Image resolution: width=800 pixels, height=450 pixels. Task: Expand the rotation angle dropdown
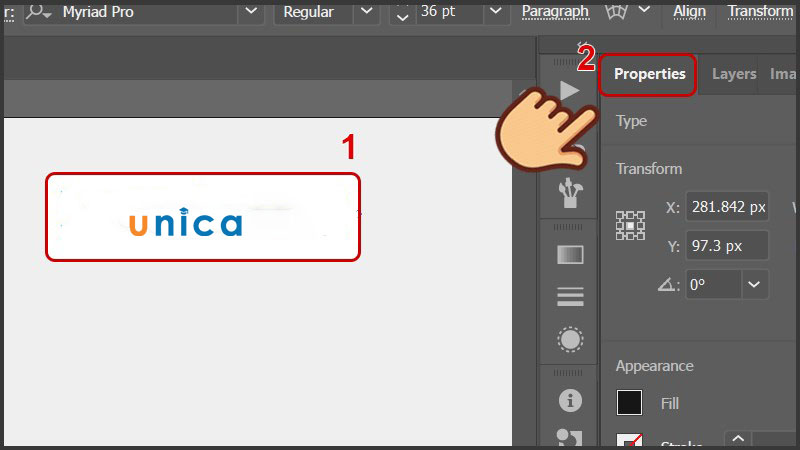754,284
